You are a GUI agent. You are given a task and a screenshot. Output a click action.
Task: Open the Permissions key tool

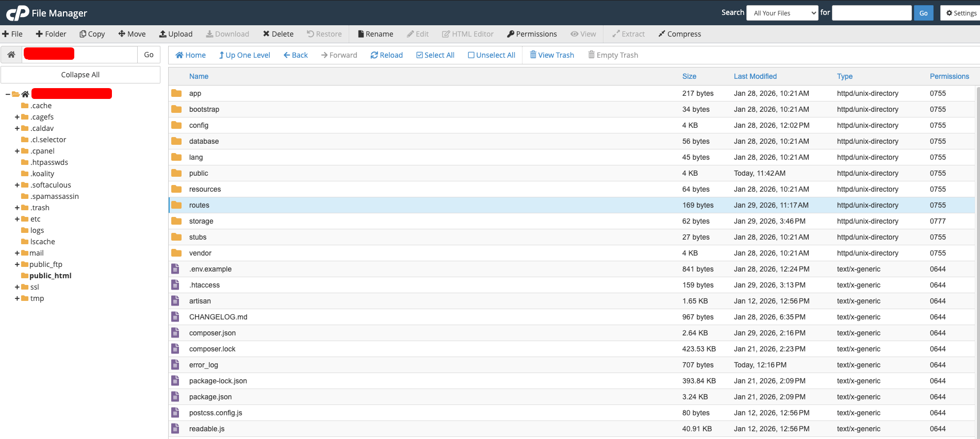(511, 34)
